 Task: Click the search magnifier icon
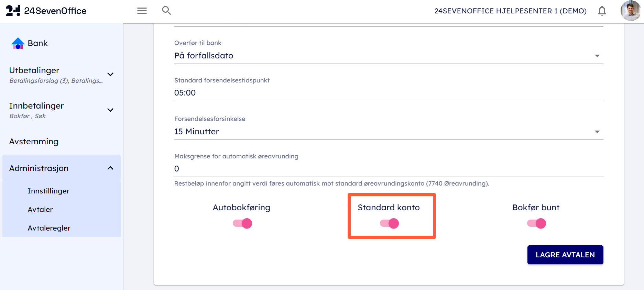(x=166, y=11)
